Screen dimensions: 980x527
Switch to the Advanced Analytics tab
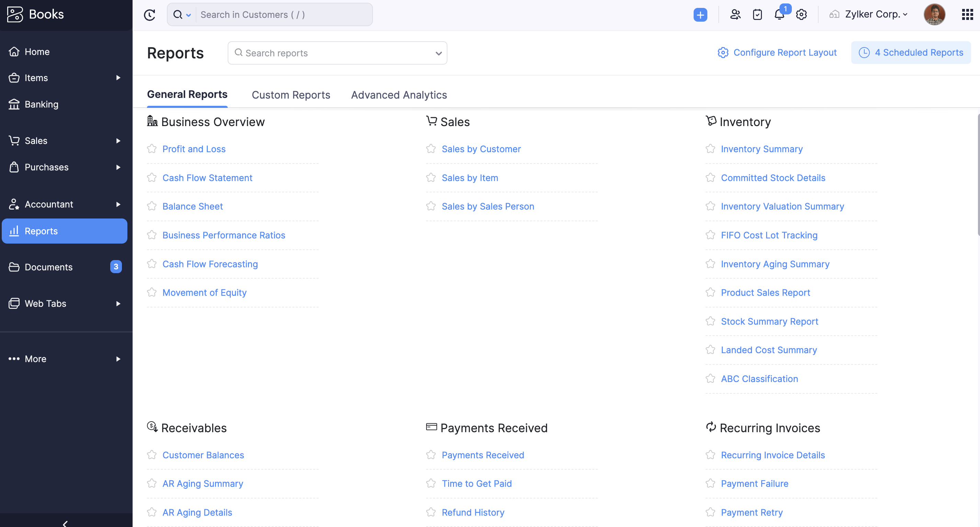coord(399,95)
